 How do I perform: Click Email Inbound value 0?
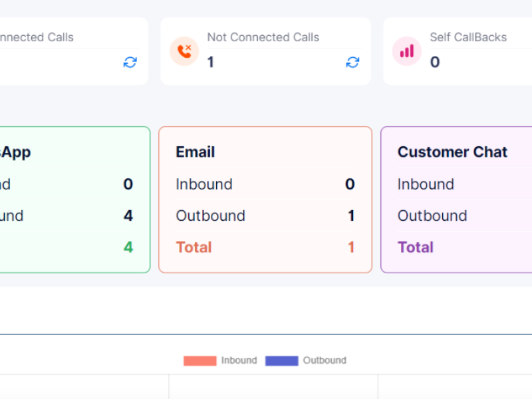click(x=350, y=184)
